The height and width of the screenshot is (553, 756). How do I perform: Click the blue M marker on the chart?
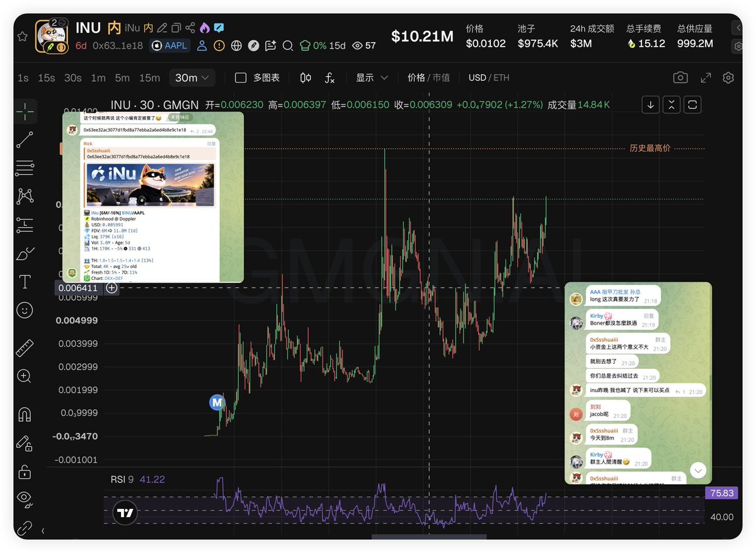[x=217, y=402]
